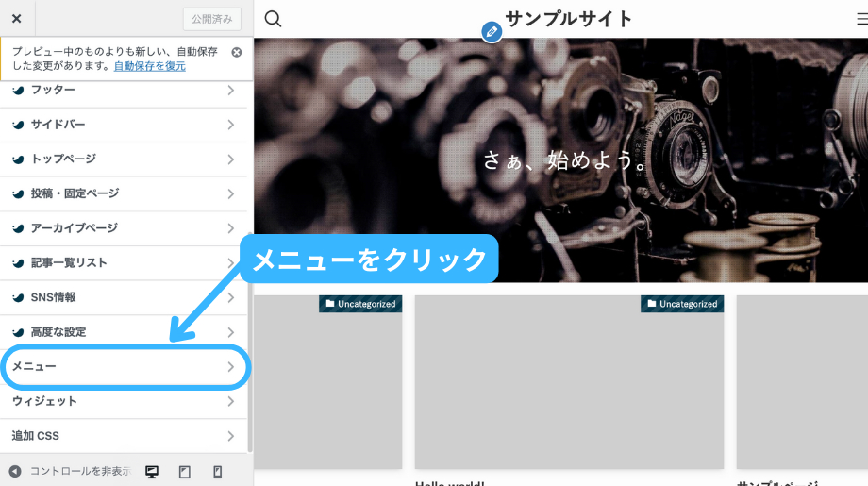Click the 自動保存を復元 link

tap(150, 66)
